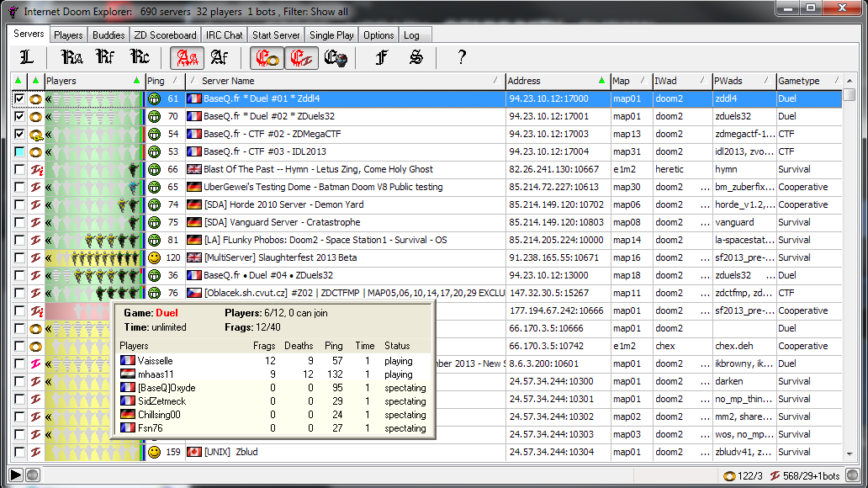Toggle the red 'Aa' show-all toolbar icon
This screenshot has height=488, width=868.
(x=187, y=57)
